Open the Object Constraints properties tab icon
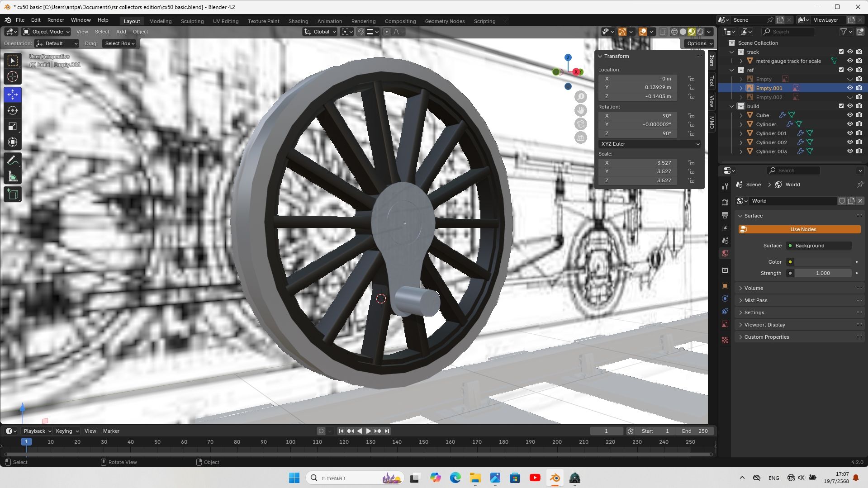This screenshot has height=488, width=868. (725, 311)
